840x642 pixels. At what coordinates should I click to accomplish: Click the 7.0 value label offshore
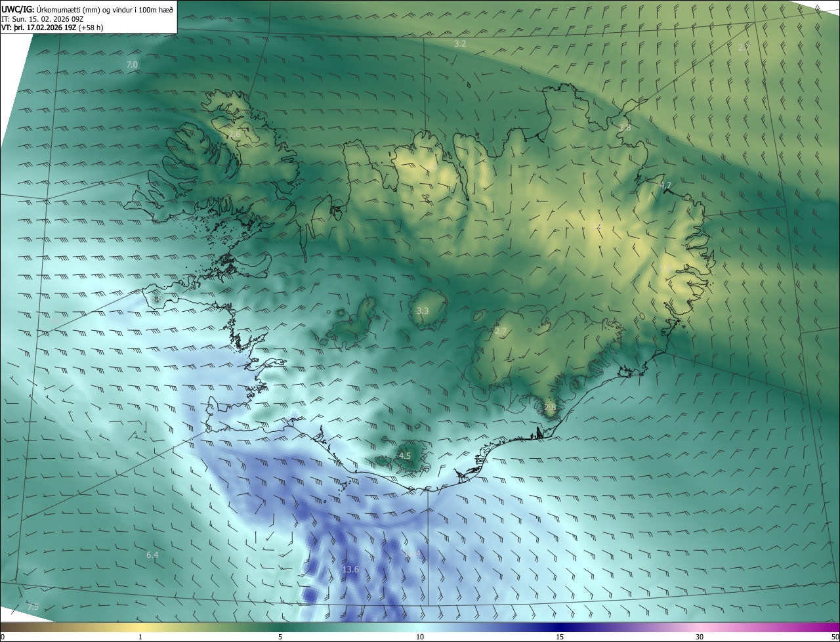(x=132, y=64)
